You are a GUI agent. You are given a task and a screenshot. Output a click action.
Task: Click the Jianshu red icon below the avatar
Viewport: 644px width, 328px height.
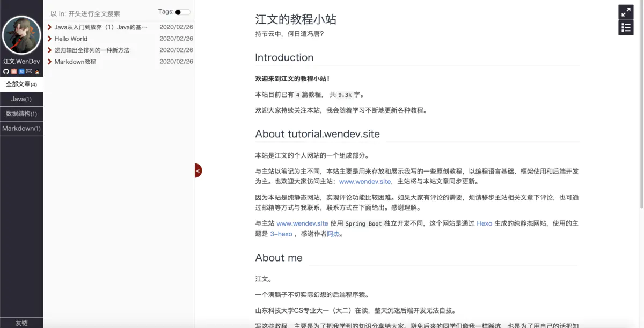14,71
